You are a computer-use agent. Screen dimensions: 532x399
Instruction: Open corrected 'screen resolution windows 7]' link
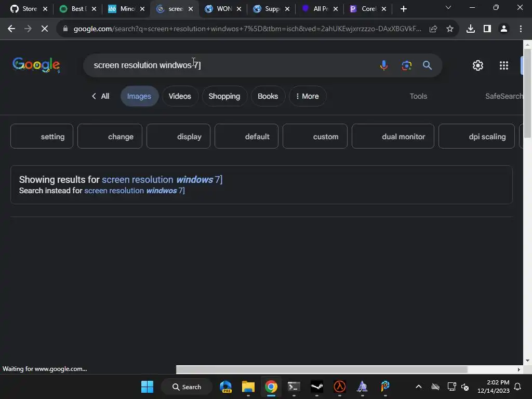pyautogui.click(x=162, y=179)
